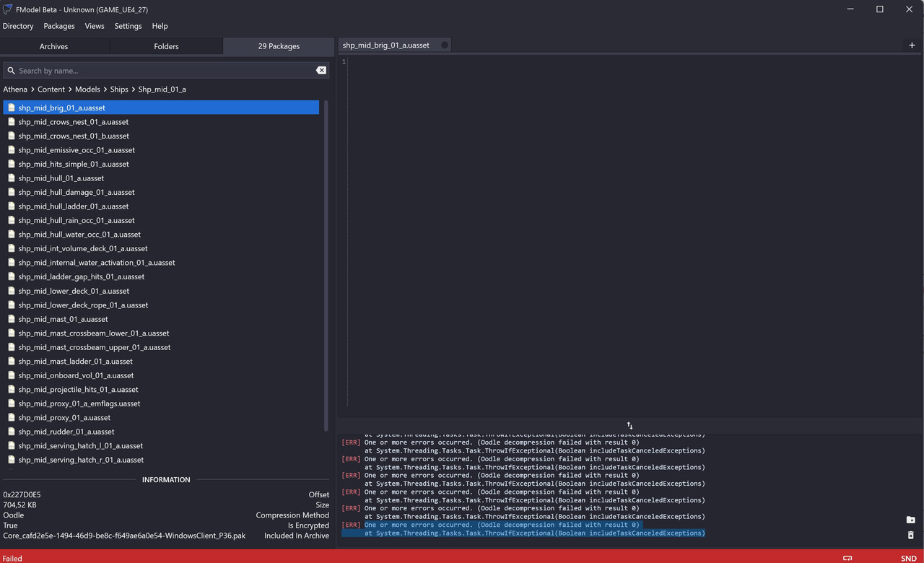Select shp_mid_internal_water_activation_01_a.uasset
The image size is (924, 563).
click(x=161, y=263)
